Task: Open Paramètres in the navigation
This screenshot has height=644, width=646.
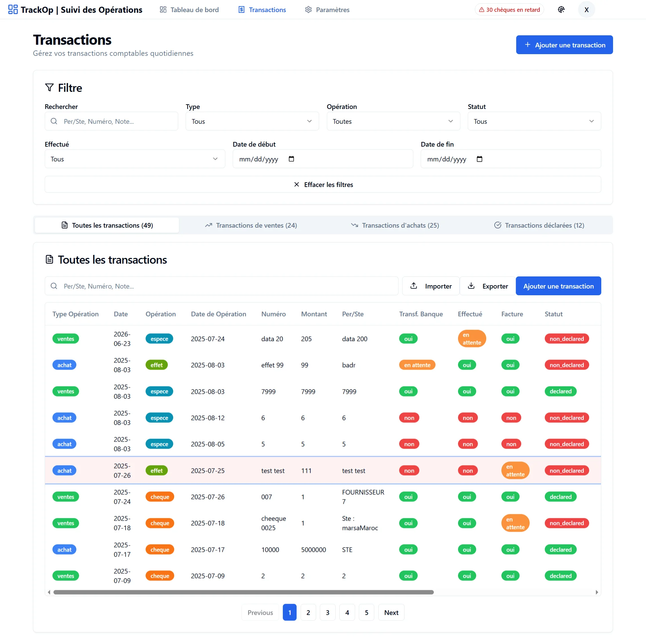Action: (x=327, y=9)
